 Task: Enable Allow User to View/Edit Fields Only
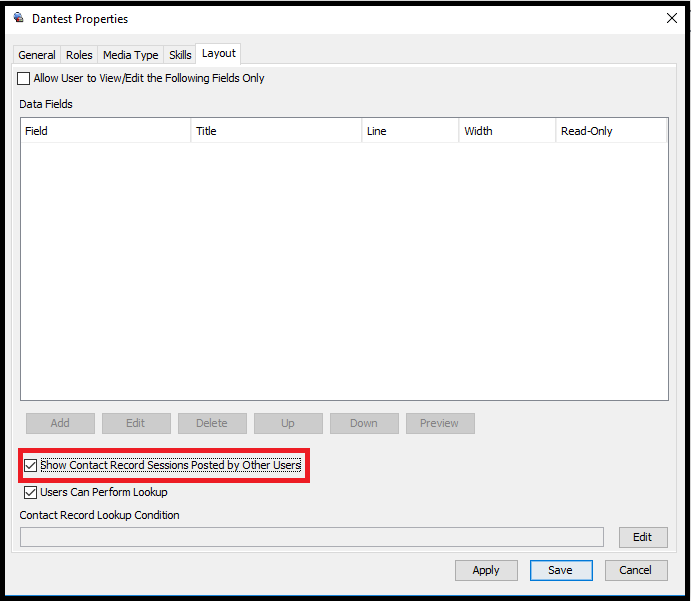pos(23,78)
